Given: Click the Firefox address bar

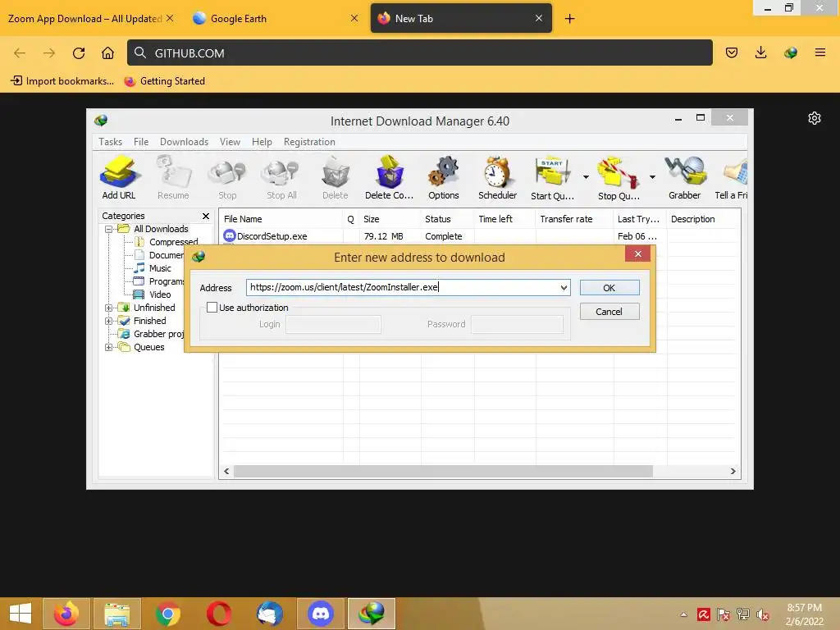Looking at the screenshot, I should tap(419, 53).
